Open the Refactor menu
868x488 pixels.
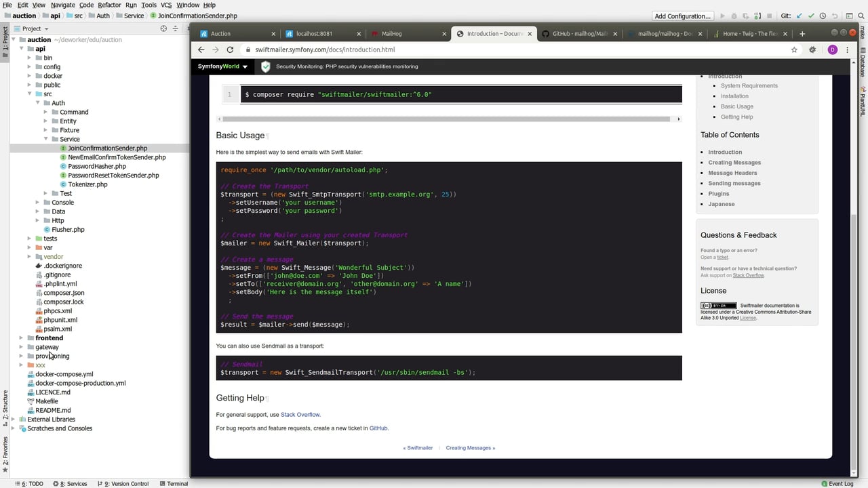click(109, 5)
